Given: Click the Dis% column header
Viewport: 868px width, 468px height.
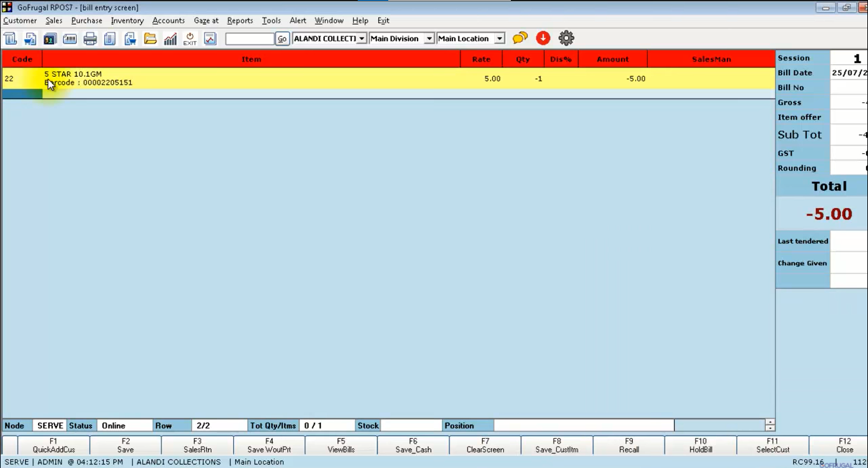Looking at the screenshot, I should tap(561, 59).
